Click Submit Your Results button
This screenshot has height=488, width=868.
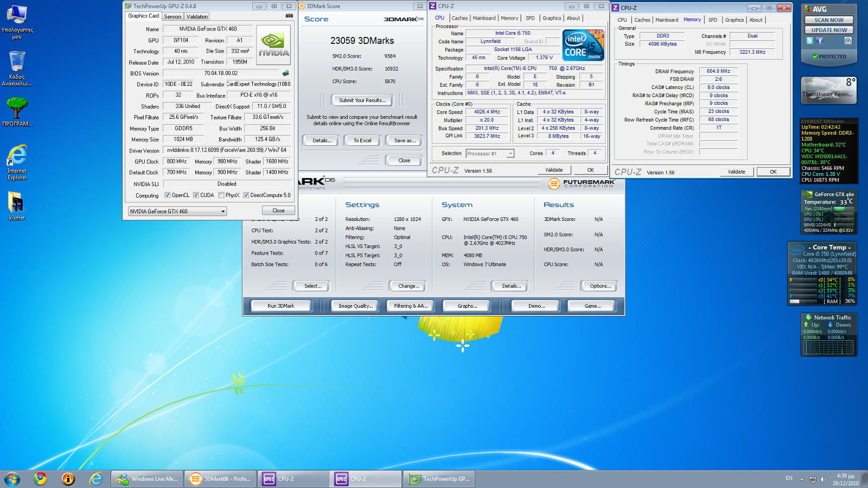click(x=362, y=100)
